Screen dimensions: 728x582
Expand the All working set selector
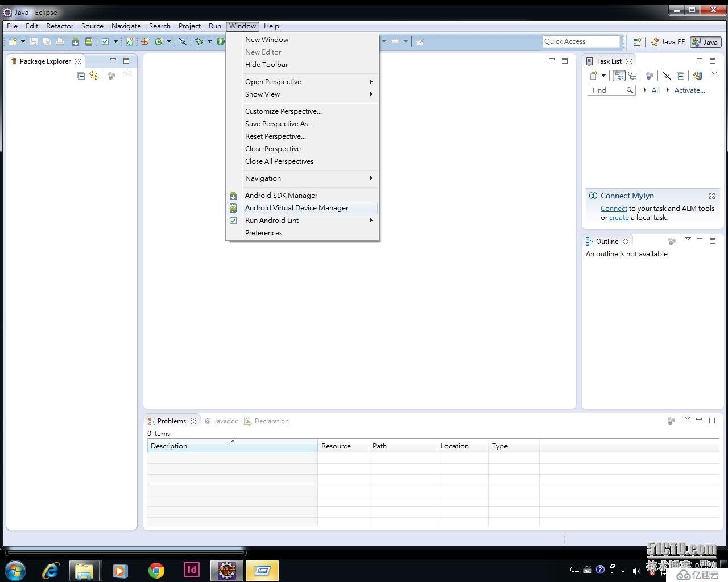(645, 90)
